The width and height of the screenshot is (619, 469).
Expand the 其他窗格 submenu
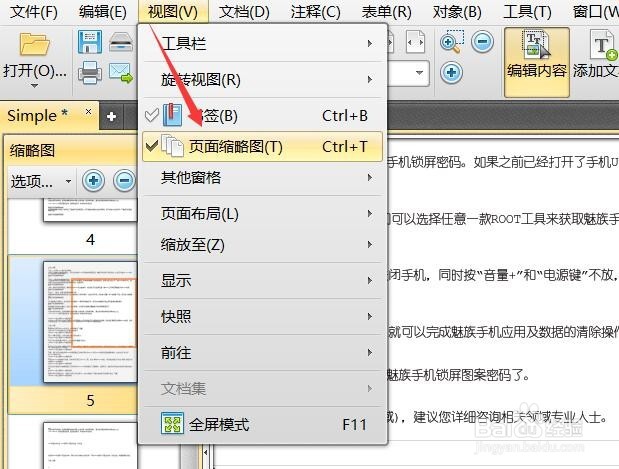click(263, 178)
